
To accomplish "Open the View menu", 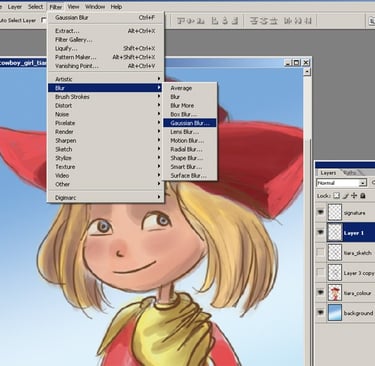I will [73, 7].
